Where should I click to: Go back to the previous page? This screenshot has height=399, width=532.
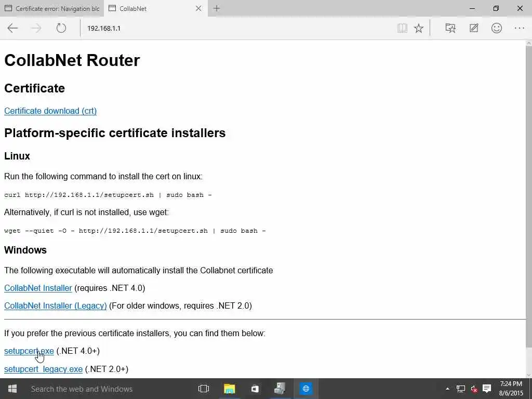pos(12,28)
